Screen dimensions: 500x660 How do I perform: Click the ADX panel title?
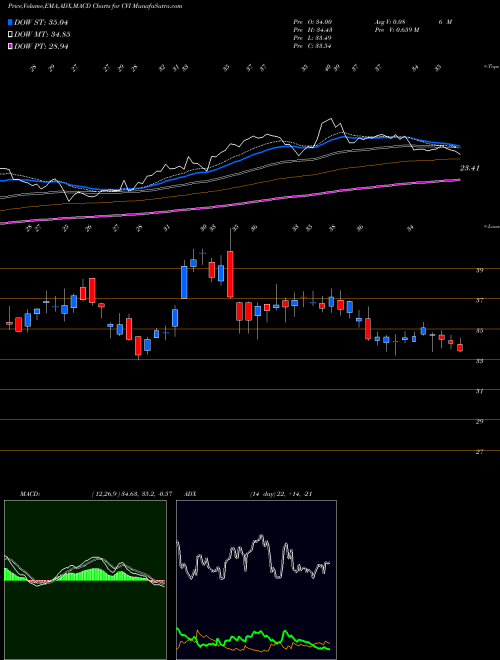(x=190, y=494)
